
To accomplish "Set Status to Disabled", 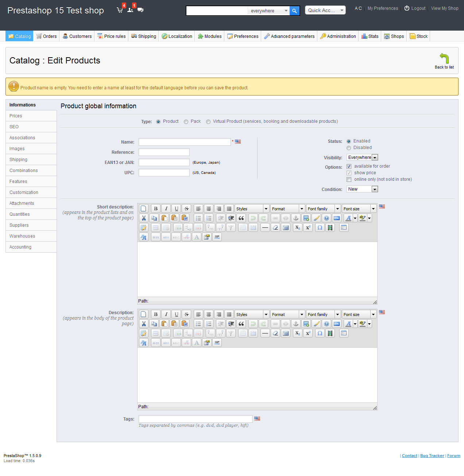I will pyautogui.click(x=349, y=148).
